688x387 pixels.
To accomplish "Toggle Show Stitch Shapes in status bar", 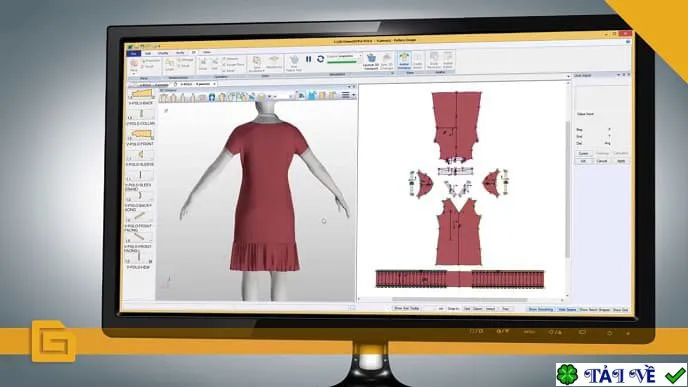I will [595, 310].
